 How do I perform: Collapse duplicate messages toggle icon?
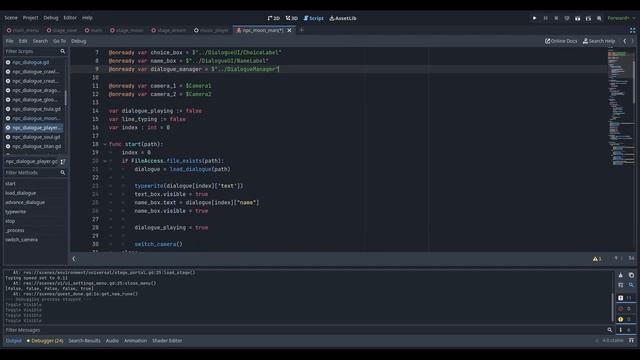620,285
